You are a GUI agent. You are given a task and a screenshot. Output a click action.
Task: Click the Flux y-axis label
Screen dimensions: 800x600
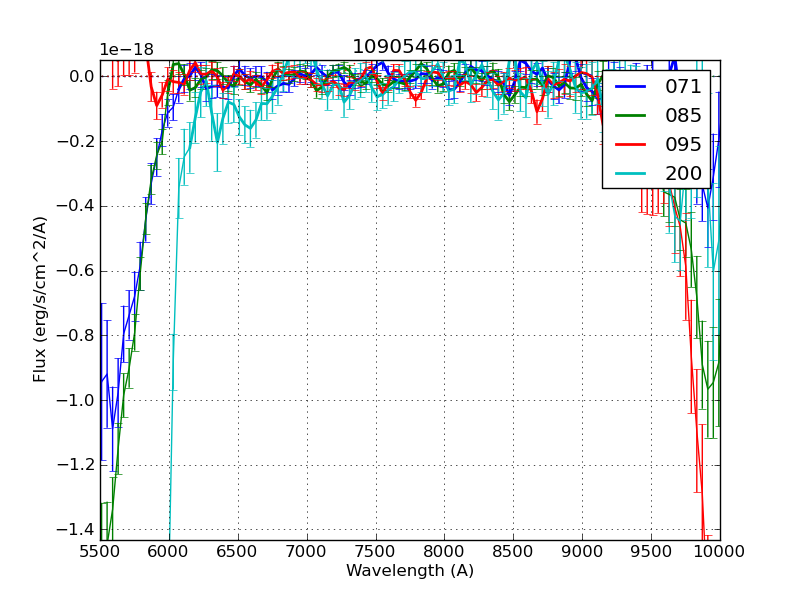pos(40,299)
